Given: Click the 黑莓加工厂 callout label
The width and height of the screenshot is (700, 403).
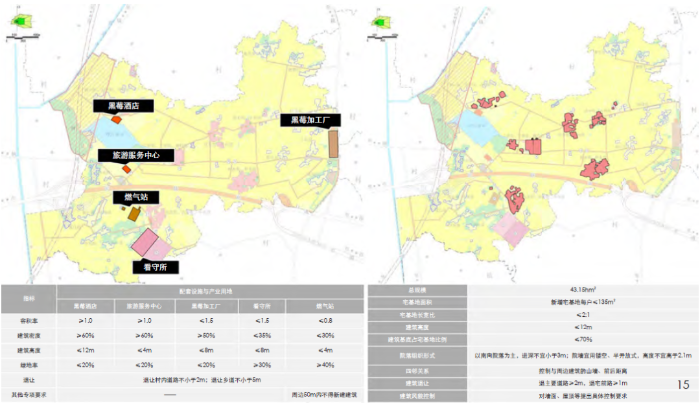Looking at the screenshot, I should point(310,119).
